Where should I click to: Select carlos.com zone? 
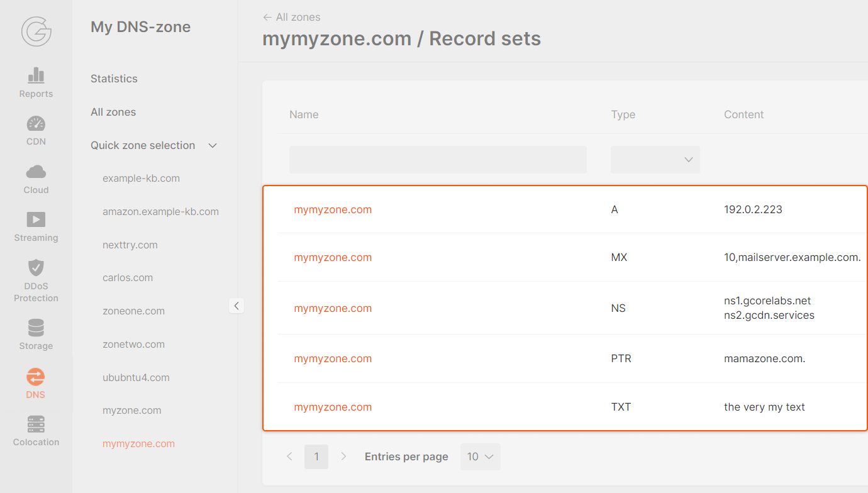(128, 277)
